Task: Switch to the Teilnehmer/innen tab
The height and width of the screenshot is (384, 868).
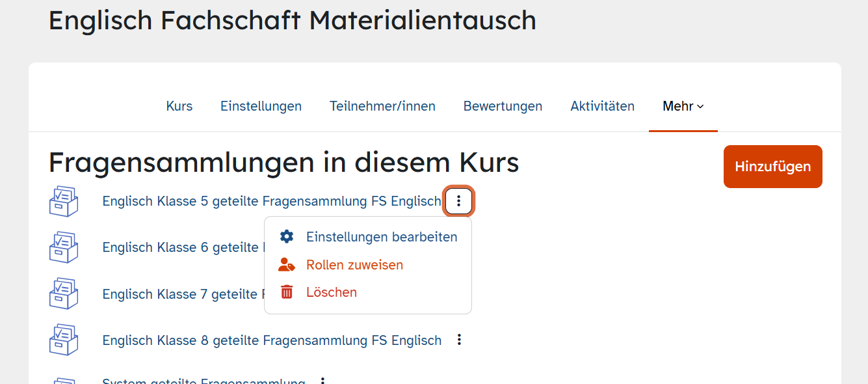Action: tap(382, 106)
